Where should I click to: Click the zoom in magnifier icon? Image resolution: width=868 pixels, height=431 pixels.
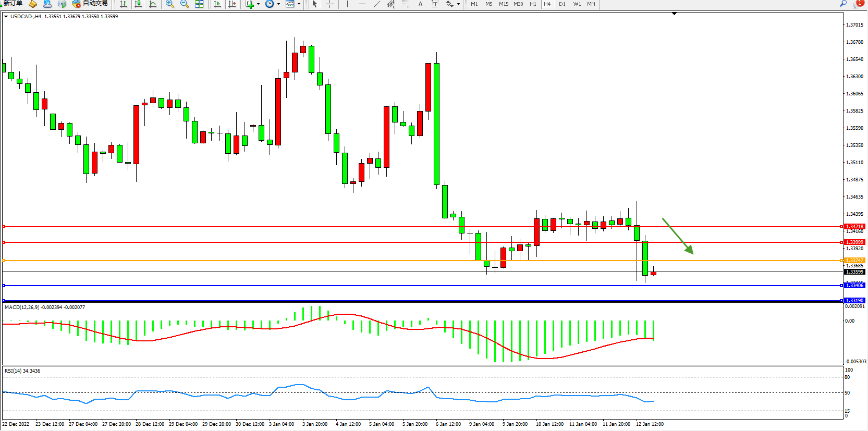169,4
